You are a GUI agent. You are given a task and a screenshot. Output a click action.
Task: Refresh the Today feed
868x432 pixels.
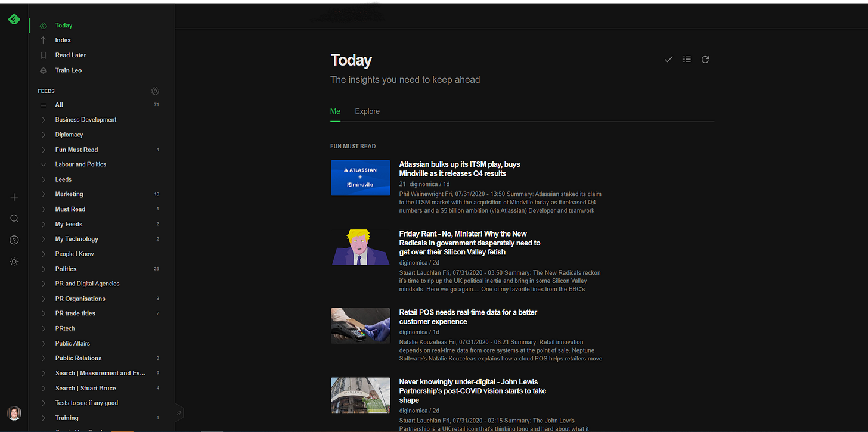[x=705, y=60]
